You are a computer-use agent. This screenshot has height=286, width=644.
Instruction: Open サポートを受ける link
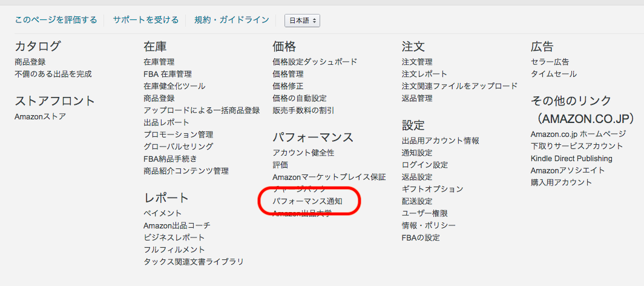click(145, 20)
